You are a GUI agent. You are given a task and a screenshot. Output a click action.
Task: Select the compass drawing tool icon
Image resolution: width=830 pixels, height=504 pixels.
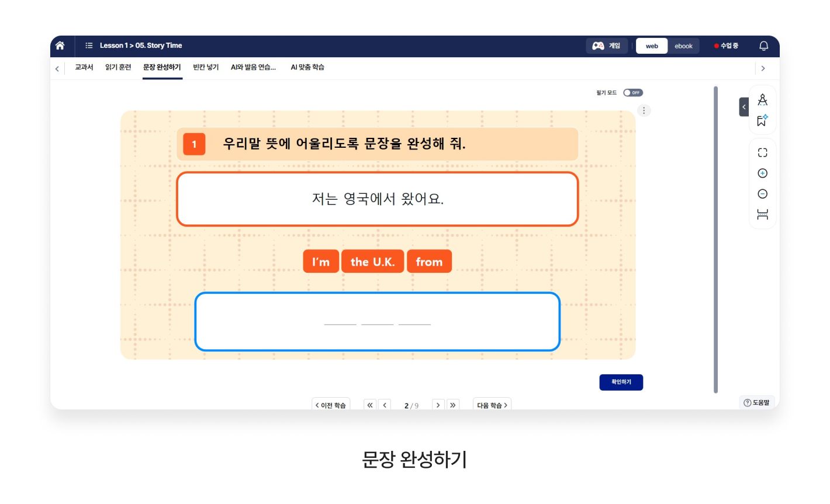pyautogui.click(x=762, y=100)
